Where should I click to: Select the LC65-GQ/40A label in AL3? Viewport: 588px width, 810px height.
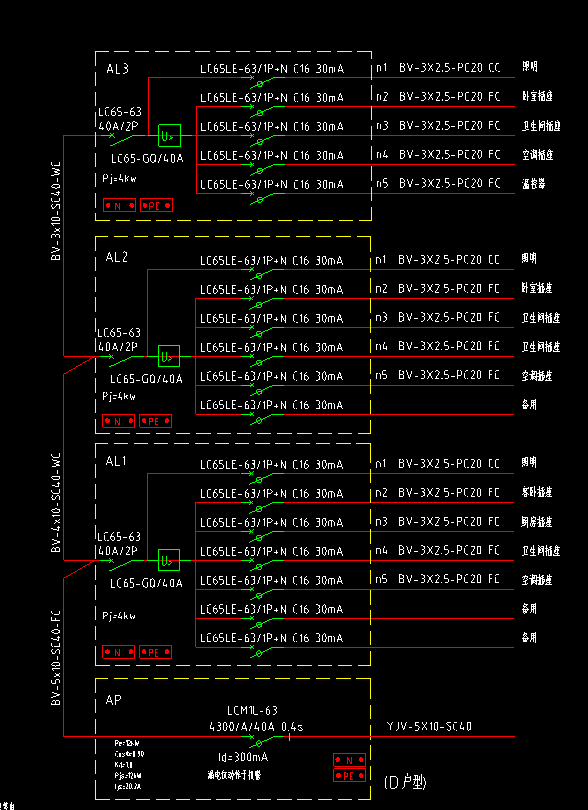point(147,158)
